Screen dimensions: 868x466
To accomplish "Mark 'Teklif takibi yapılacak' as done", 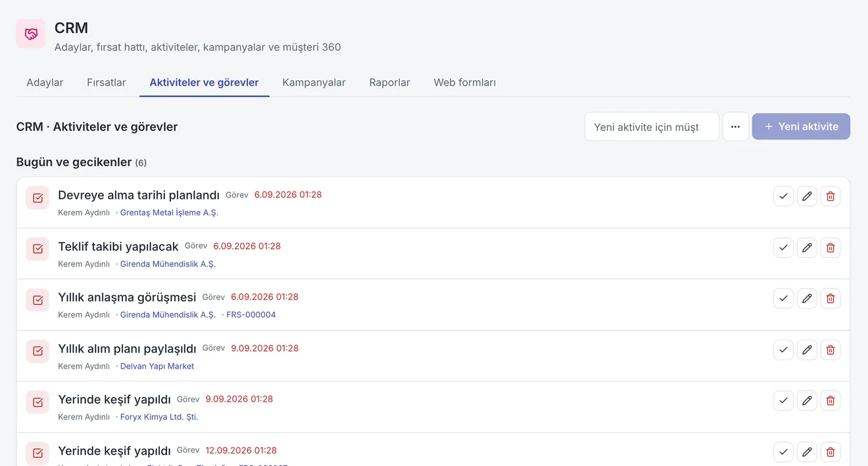I will coord(783,247).
